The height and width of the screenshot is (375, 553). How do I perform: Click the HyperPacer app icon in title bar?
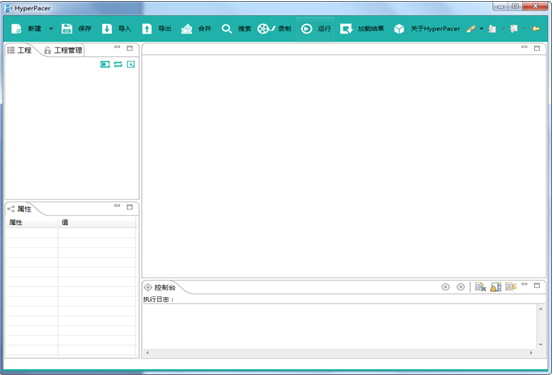(x=8, y=8)
